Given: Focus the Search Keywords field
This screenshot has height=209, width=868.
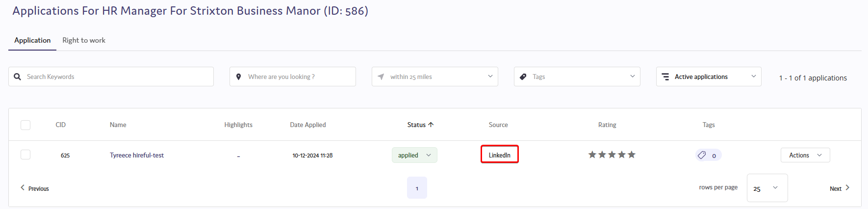Looking at the screenshot, I should coord(111,77).
